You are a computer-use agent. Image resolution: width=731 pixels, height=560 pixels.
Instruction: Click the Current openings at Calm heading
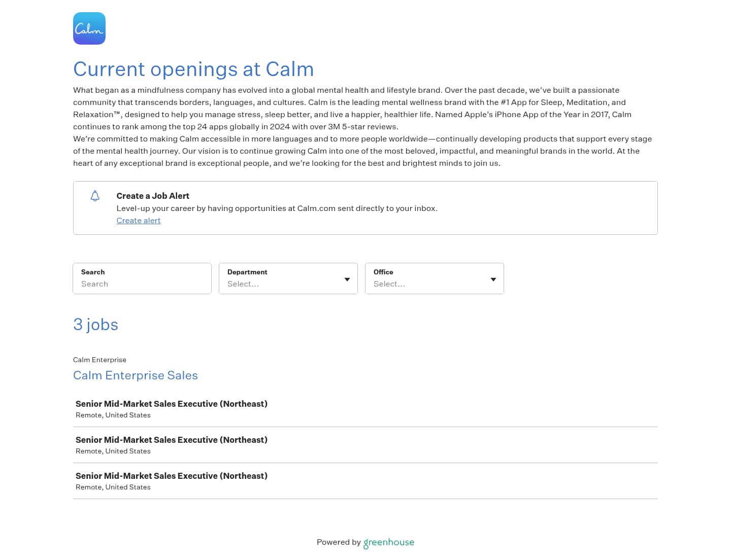193,69
